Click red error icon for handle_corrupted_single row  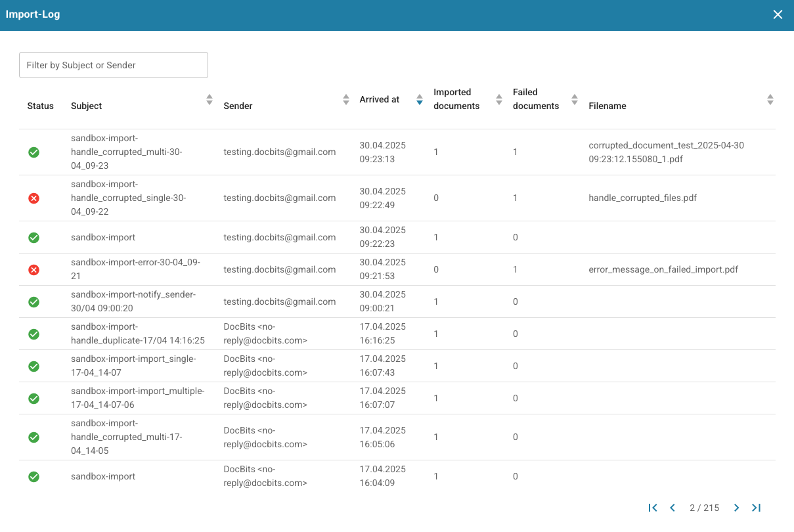33,198
